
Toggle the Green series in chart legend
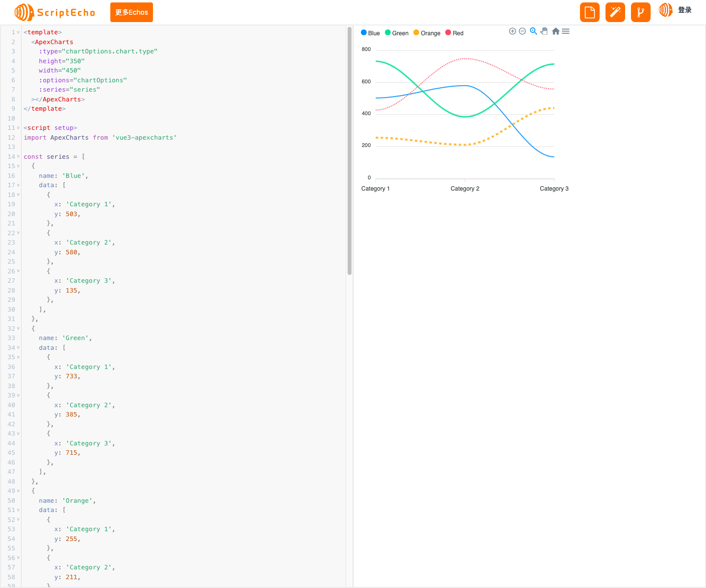click(x=397, y=33)
